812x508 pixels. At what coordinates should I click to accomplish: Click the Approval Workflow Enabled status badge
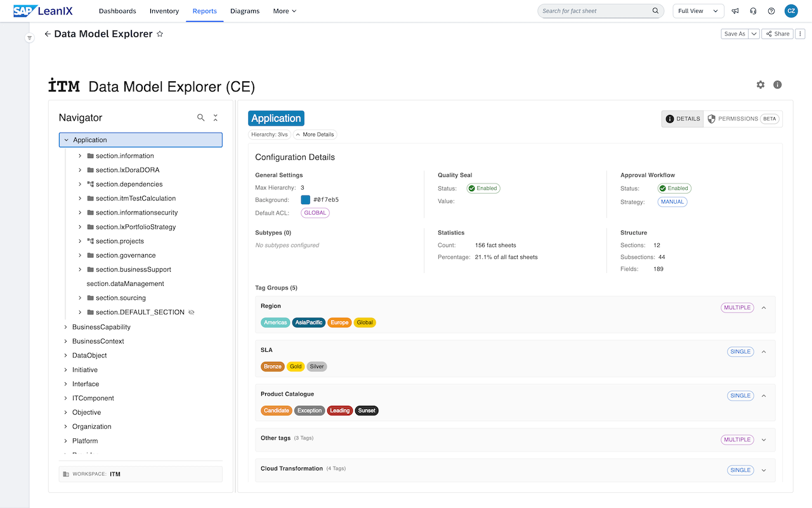(674, 188)
